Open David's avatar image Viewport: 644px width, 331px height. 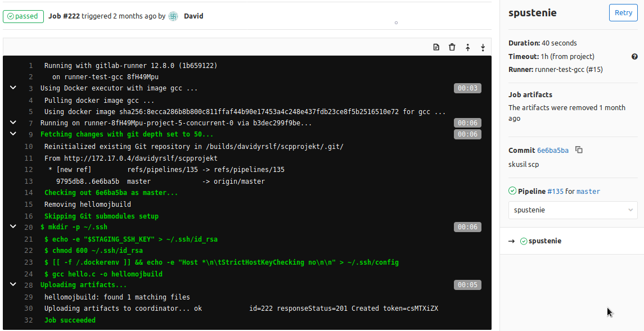173,16
